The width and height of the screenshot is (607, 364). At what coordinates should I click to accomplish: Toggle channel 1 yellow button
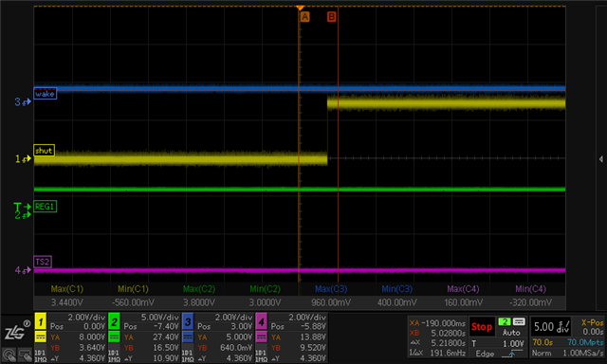(x=40, y=321)
